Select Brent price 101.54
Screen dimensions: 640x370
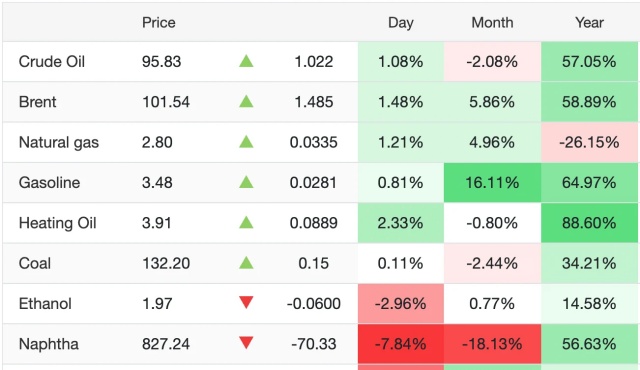click(x=166, y=102)
